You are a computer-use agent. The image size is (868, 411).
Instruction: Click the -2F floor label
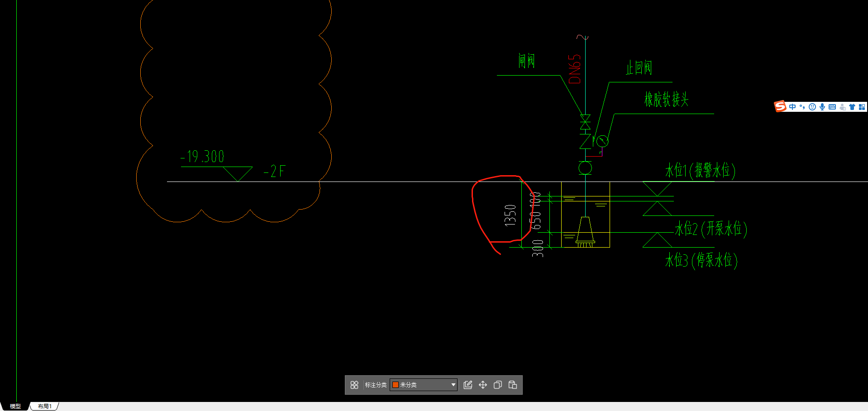coord(275,171)
